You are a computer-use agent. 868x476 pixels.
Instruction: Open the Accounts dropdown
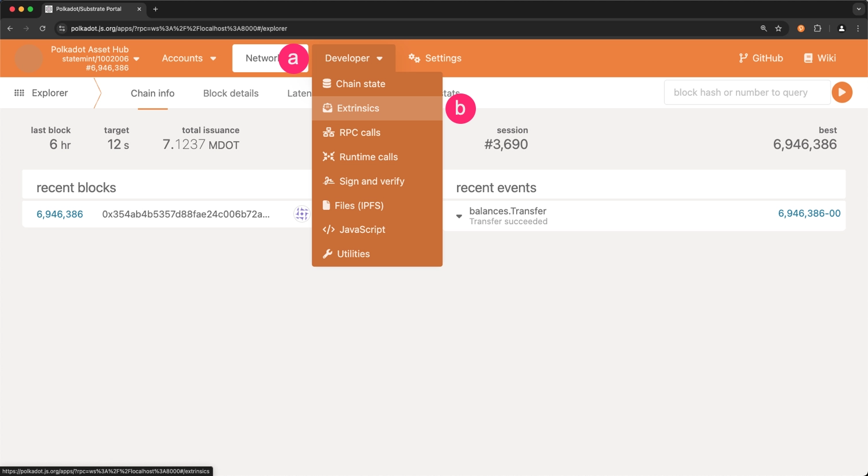tap(188, 58)
